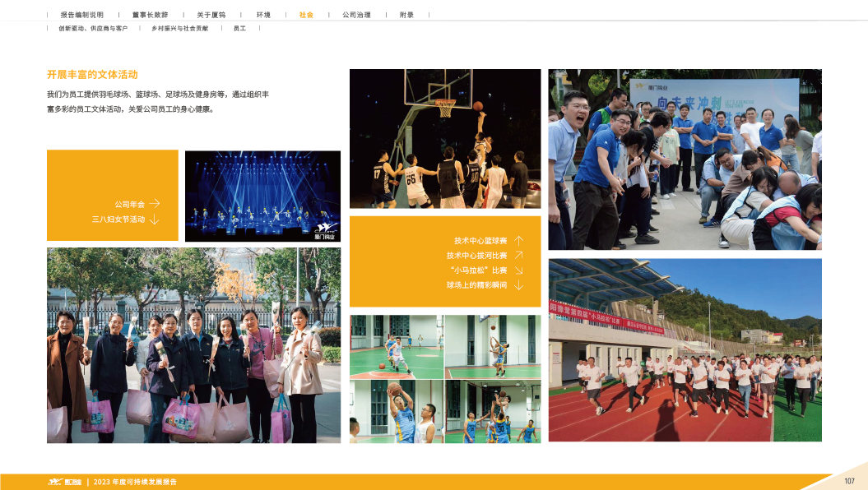This screenshot has width=868, height=490.
Task: Open the 附录 section in top navigation
Action: coord(406,15)
